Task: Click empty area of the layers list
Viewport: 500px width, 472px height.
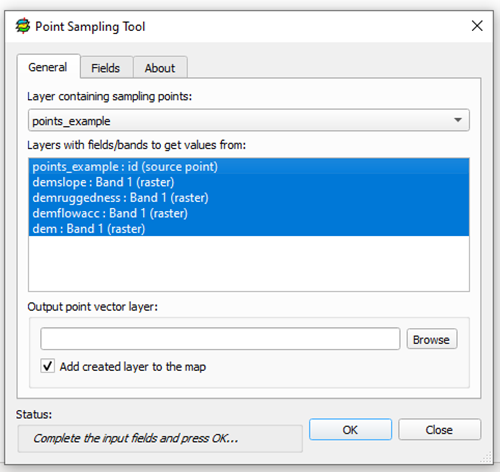Action: (249, 263)
